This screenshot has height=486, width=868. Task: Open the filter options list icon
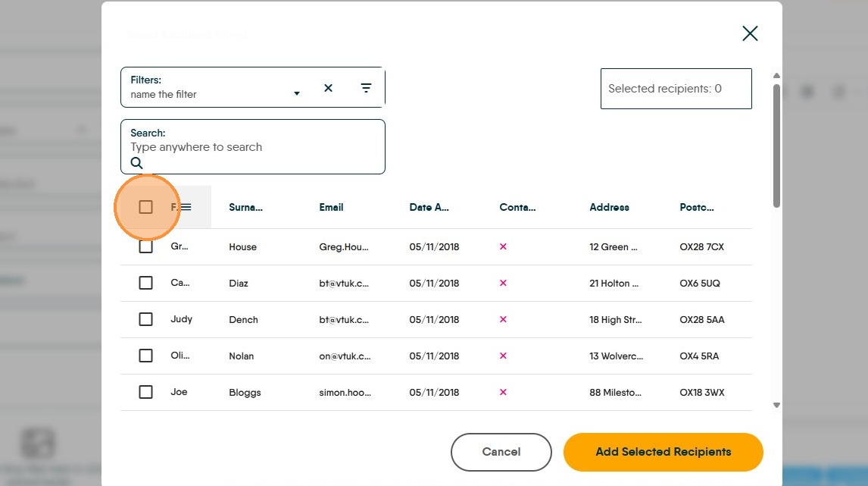pos(366,88)
